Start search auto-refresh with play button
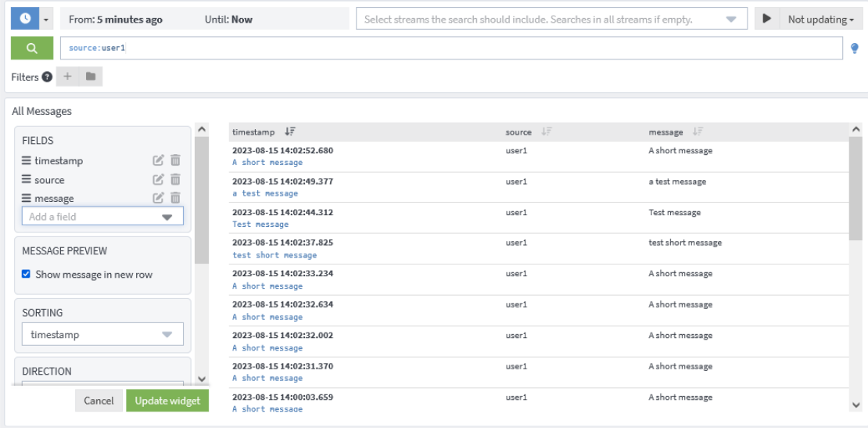The width and height of the screenshot is (868, 428). click(x=767, y=19)
